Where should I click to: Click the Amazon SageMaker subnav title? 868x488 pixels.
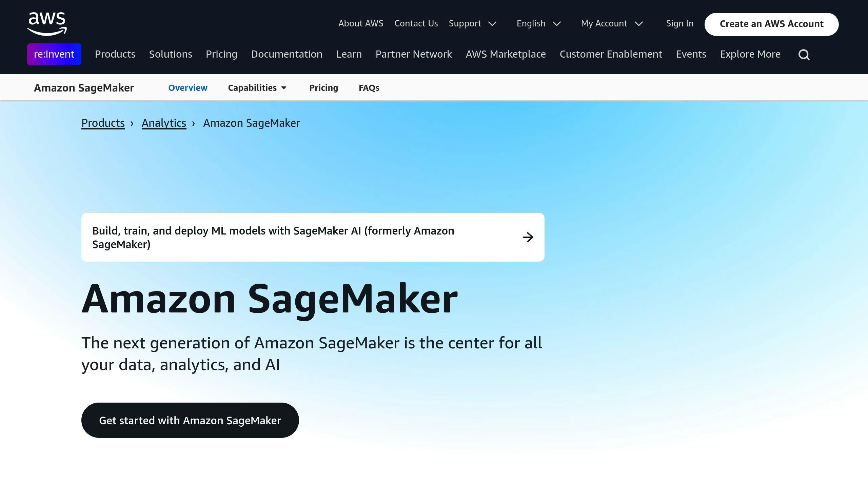click(x=84, y=88)
